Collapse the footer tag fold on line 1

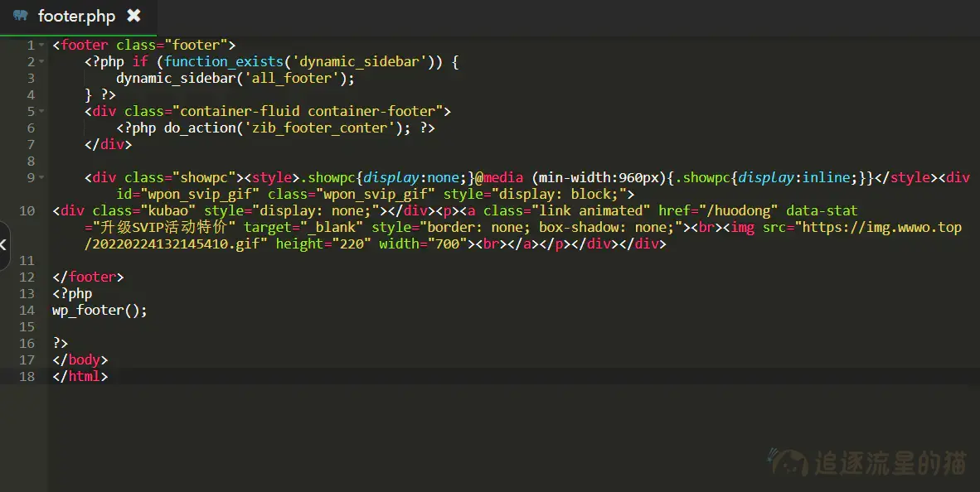41,46
